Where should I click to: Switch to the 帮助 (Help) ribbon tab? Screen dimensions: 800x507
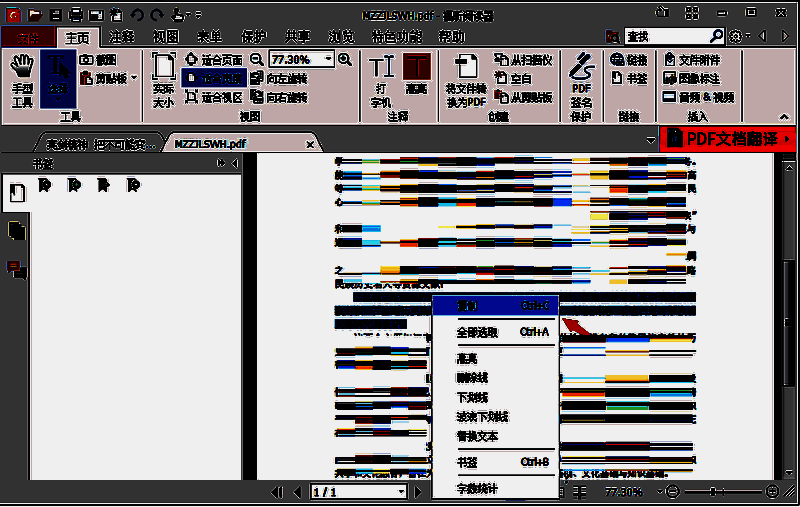pyautogui.click(x=452, y=37)
